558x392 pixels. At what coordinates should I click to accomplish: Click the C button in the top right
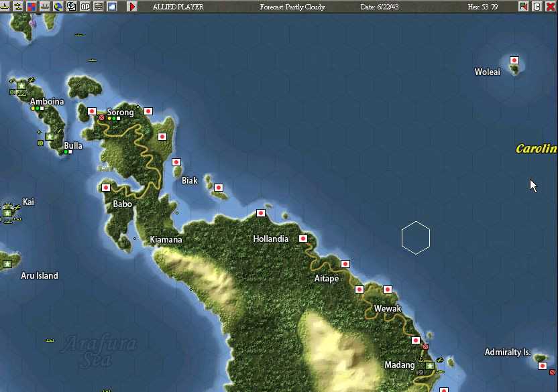[537, 7]
